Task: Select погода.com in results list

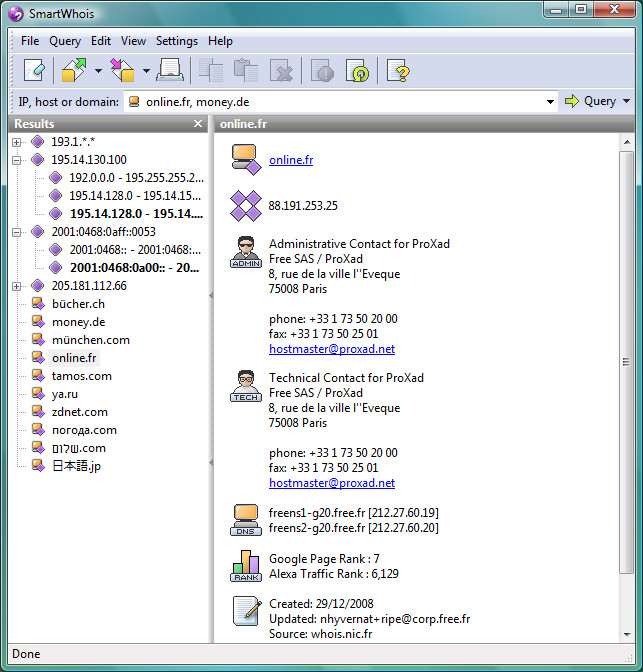Action: coord(84,430)
